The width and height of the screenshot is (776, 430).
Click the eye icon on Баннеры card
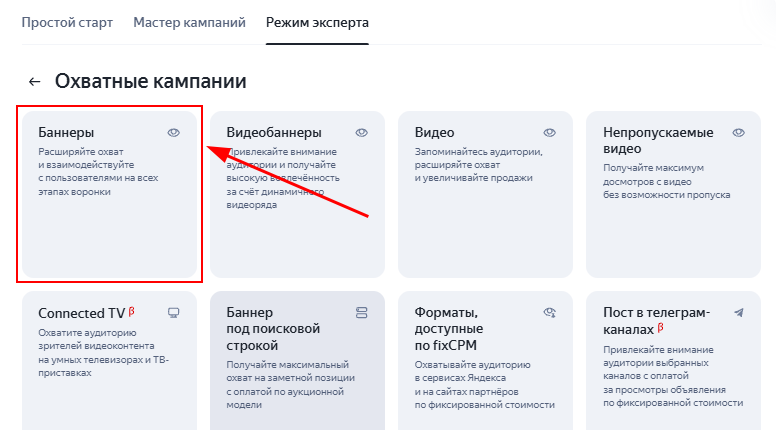(x=174, y=132)
